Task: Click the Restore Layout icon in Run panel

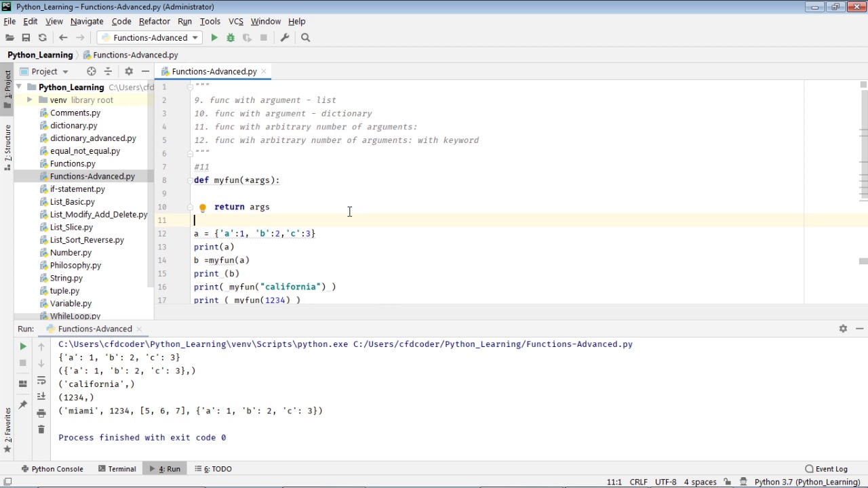Action: coord(23,384)
